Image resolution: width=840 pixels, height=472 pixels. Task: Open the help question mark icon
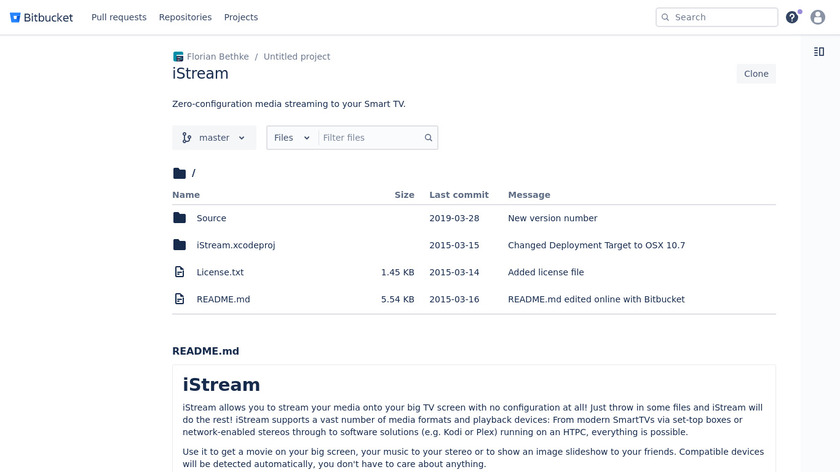tap(792, 17)
